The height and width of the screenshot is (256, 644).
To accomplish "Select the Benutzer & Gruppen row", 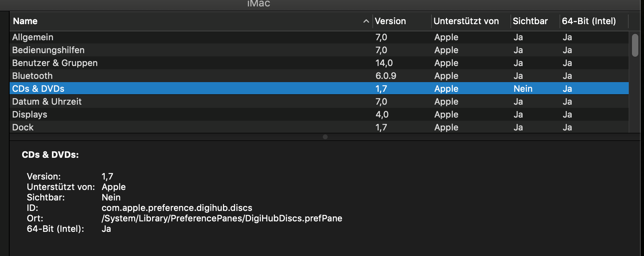I will pos(55,63).
